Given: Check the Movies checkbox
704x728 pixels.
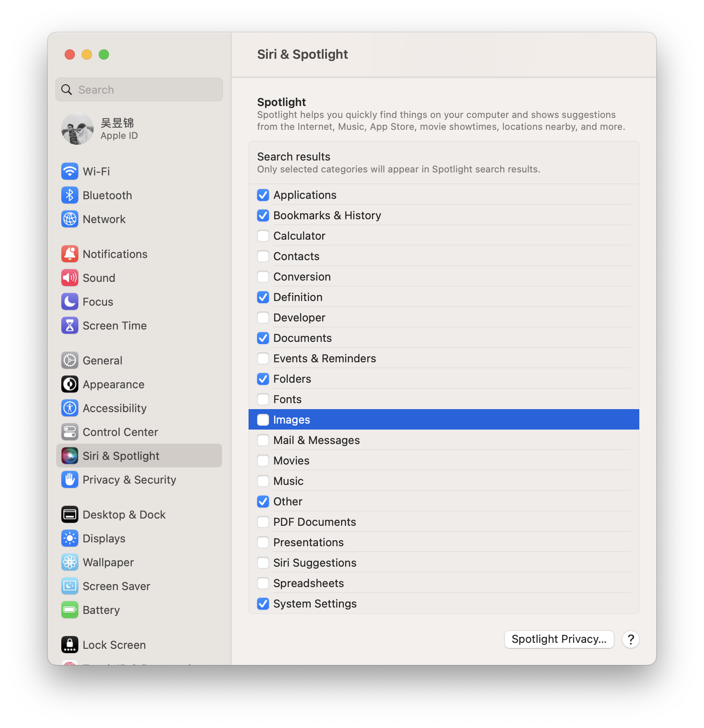Looking at the screenshot, I should (263, 461).
